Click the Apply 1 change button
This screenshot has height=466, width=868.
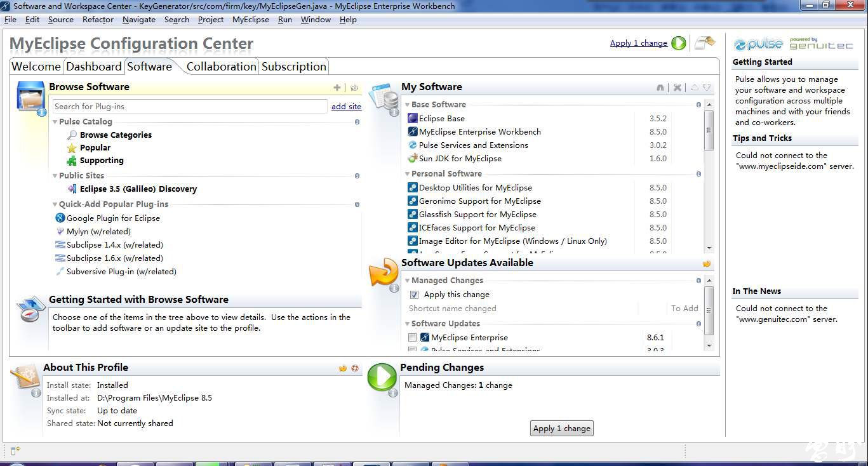[562, 429]
